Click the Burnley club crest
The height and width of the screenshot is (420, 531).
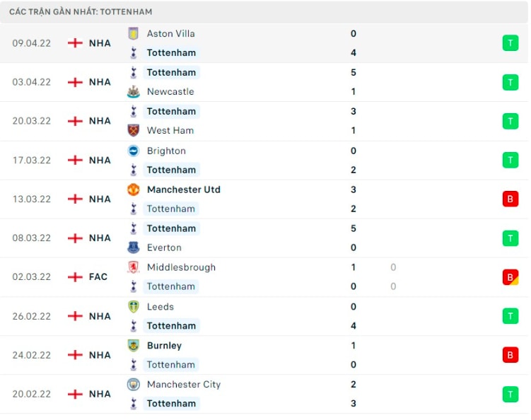(134, 346)
